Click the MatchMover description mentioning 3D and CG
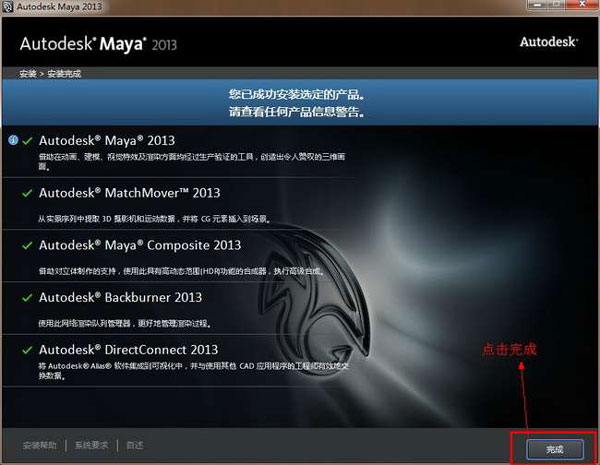 pos(155,219)
